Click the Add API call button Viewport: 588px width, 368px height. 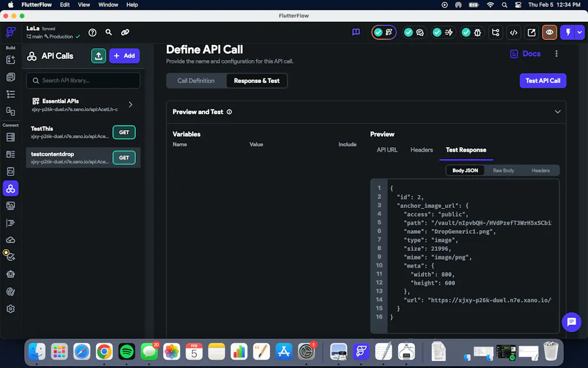point(125,56)
